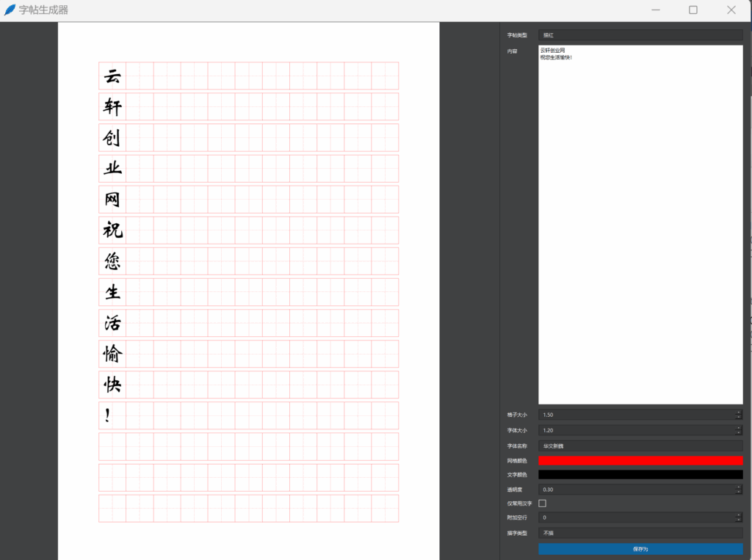Open the 描字类型 dropdown

pyautogui.click(x=640, y=533)
